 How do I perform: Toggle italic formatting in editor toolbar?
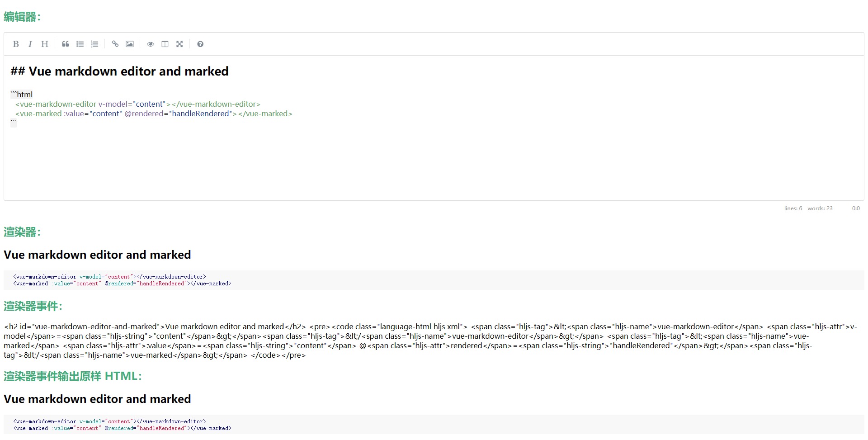[30, 44]
